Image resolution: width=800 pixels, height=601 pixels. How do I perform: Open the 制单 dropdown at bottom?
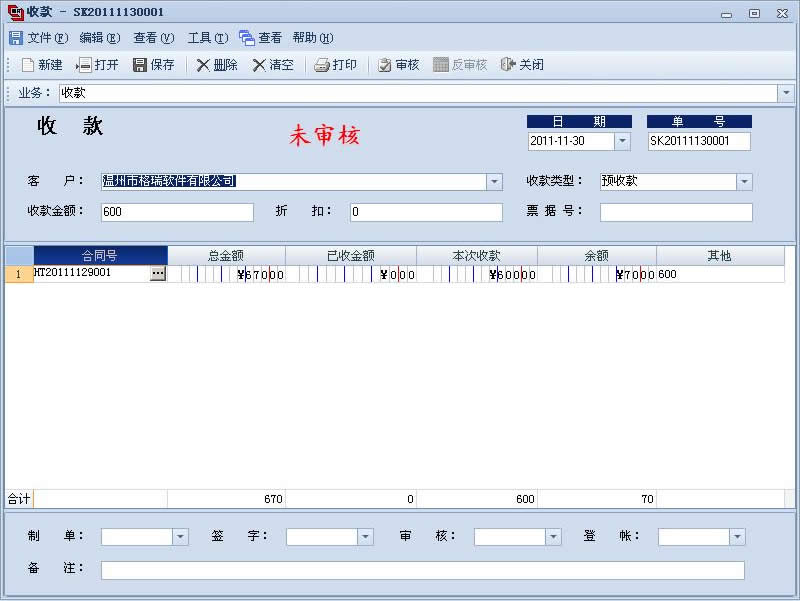(x=180, y=537)
